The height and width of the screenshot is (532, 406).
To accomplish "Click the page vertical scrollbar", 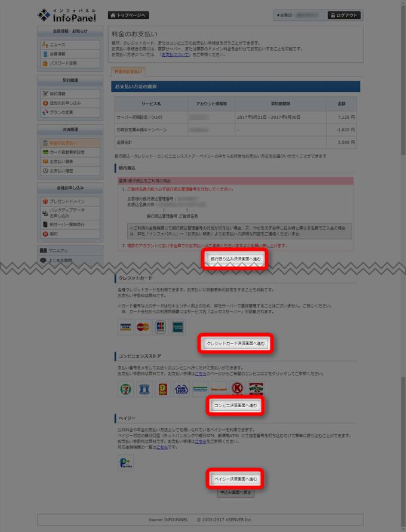I will pos(403,266).
